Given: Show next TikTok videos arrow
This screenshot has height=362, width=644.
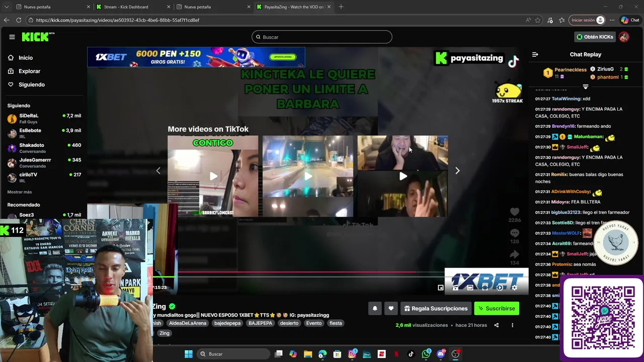Looking at the screenshot, I should [457, 171].
